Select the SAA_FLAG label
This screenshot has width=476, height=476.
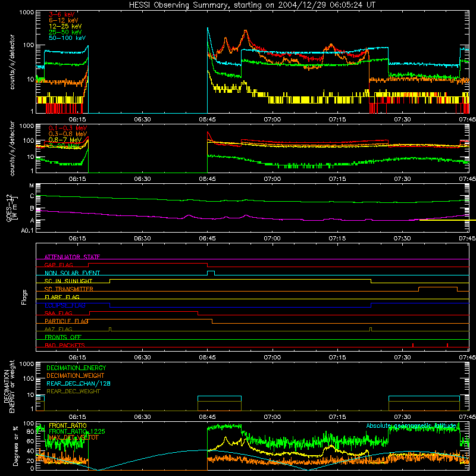[x=58, y=313]
